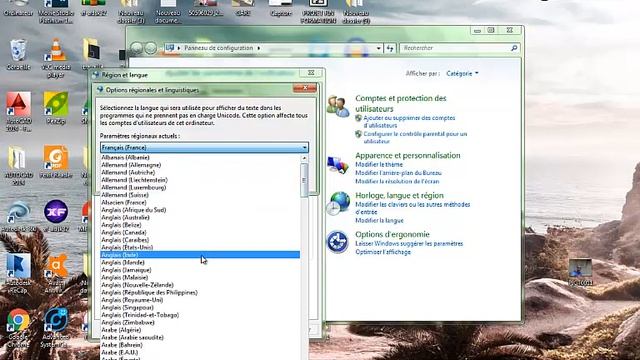640x360 pixels.
Task: Click Control Panel forward navigation button
Action: coord(151,48)
